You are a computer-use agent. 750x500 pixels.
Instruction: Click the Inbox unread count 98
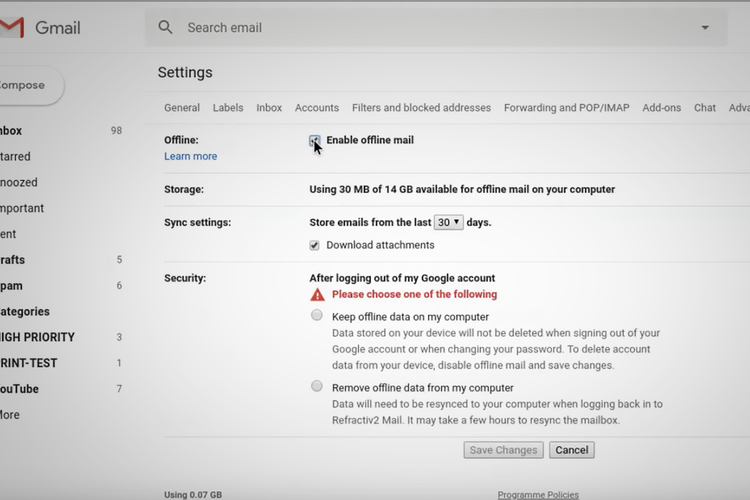116,131
